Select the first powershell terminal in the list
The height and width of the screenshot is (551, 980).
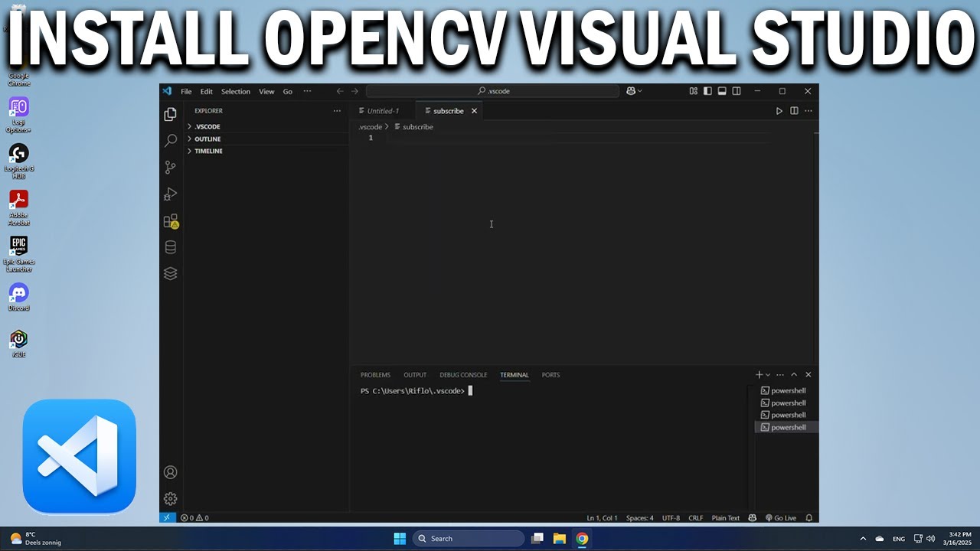click(786, 391)
